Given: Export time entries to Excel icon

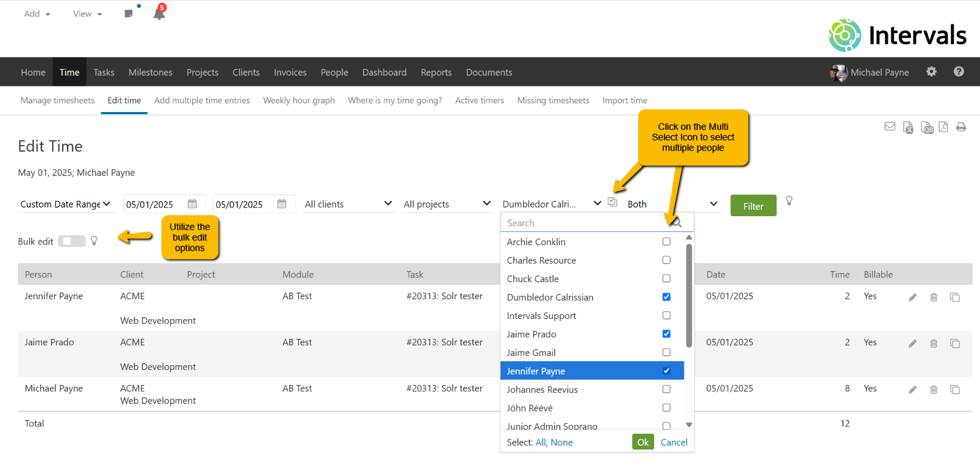Looking at the screenshot, I should tap(908, 127).
